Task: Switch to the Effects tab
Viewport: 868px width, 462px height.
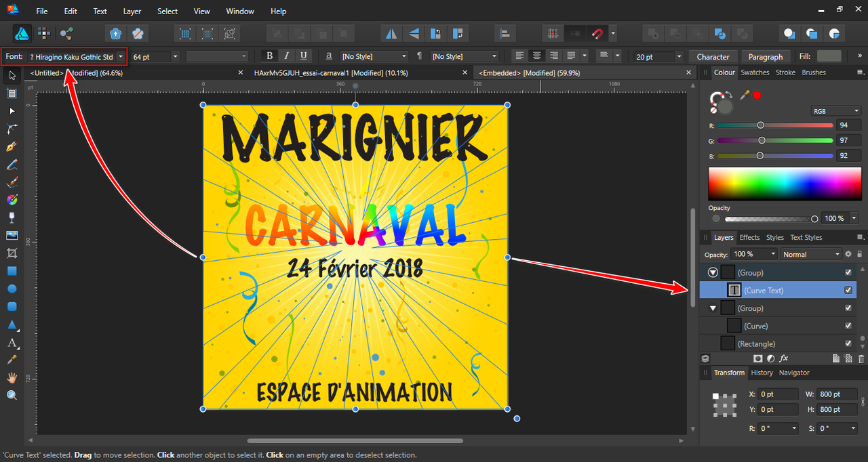Action: 749,238
